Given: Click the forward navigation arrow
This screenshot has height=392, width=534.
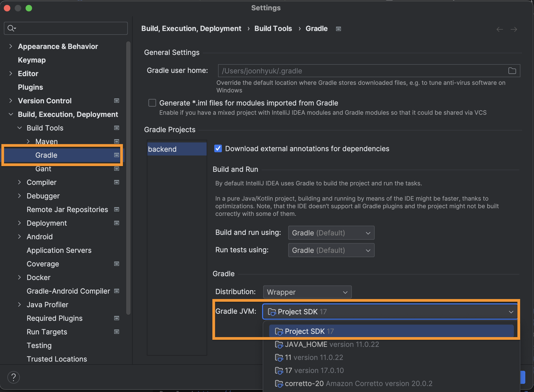Looking at the screenshot, I should [514, 29].
